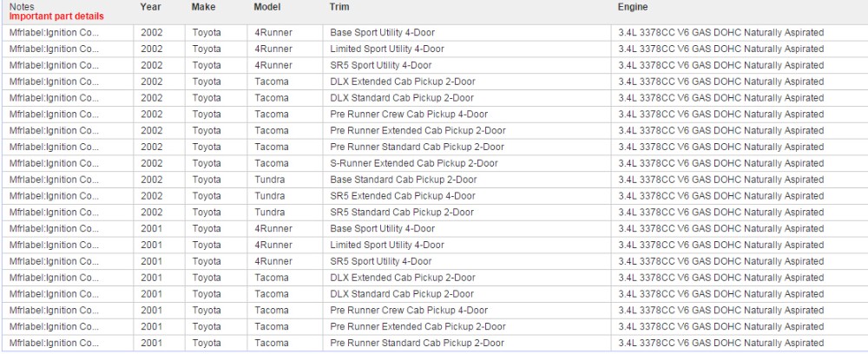Select 2002 Tacoma DLX Standard Cab trim
868x354 pixels.
[x=403, y=98]
